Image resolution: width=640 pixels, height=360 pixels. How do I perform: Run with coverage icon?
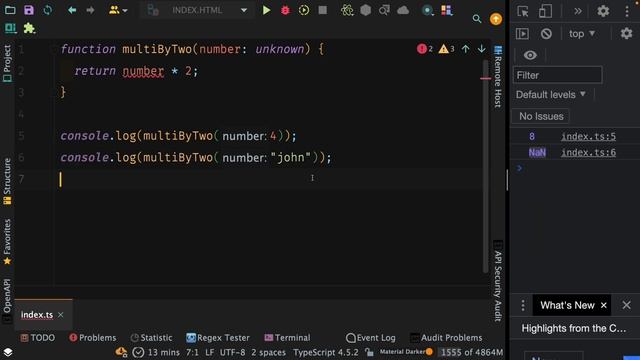[304, 10]
